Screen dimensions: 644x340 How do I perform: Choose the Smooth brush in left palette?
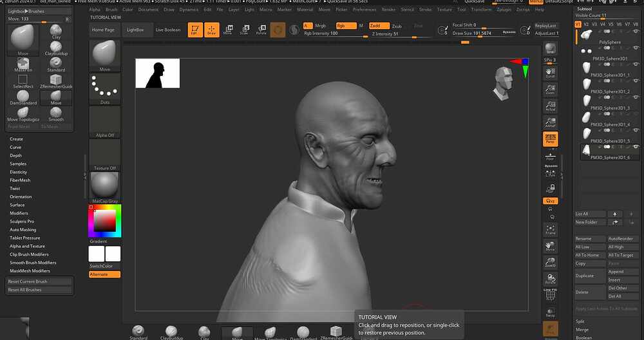tap(56, 114)
